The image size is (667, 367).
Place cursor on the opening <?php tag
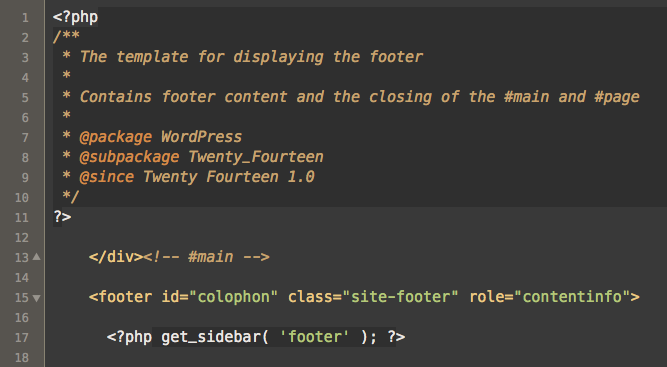point(75,17)
